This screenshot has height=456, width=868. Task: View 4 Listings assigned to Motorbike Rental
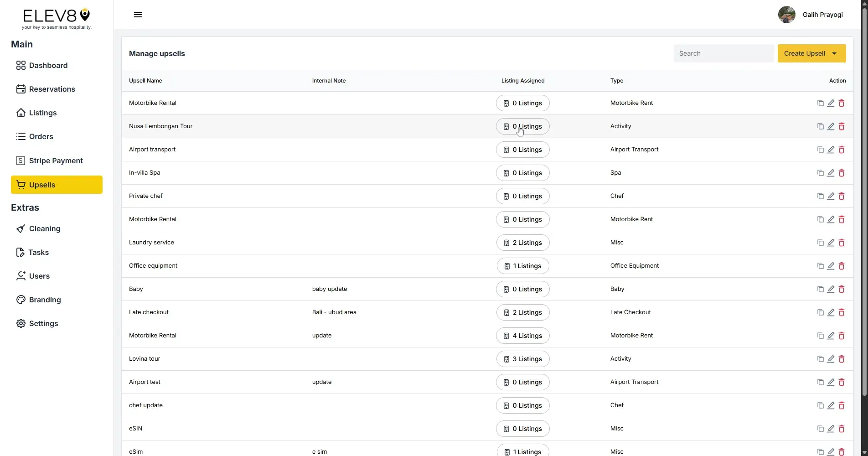tap(522, 336)
